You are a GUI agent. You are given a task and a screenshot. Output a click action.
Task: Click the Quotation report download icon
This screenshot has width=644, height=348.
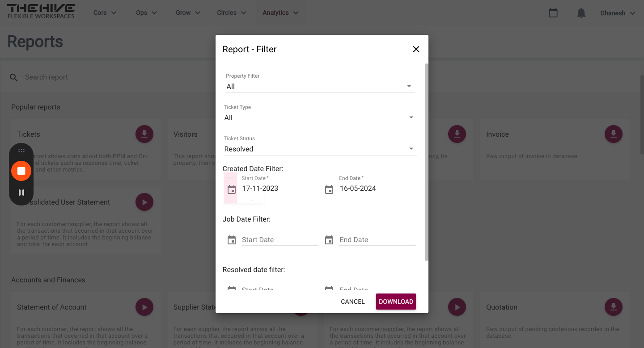(x=614, y=307)
